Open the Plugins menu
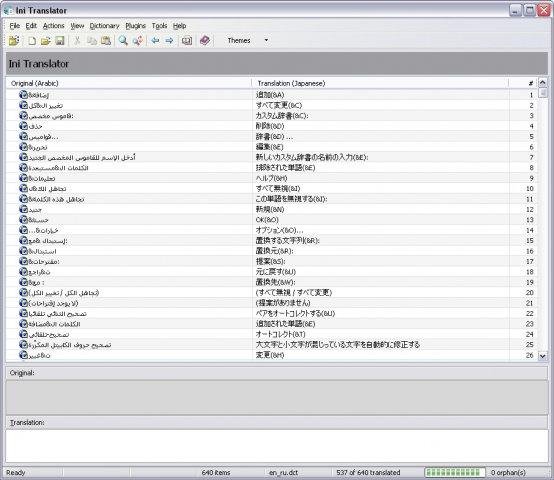The height and width of the screenshot is (480, 554). pyautogui.click(x=136, y=26)
